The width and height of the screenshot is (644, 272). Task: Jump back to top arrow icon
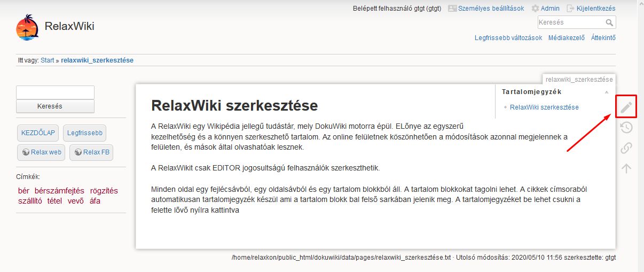tap(626, 168)
